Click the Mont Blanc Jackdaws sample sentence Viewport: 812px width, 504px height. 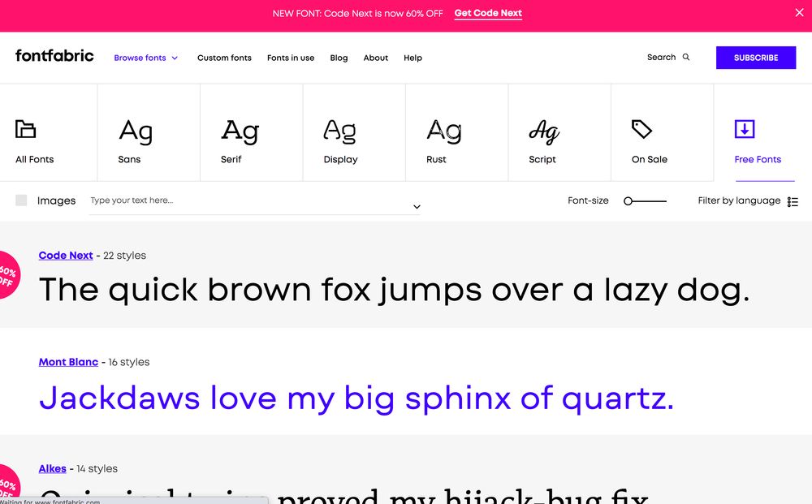(x=356, y=398)
